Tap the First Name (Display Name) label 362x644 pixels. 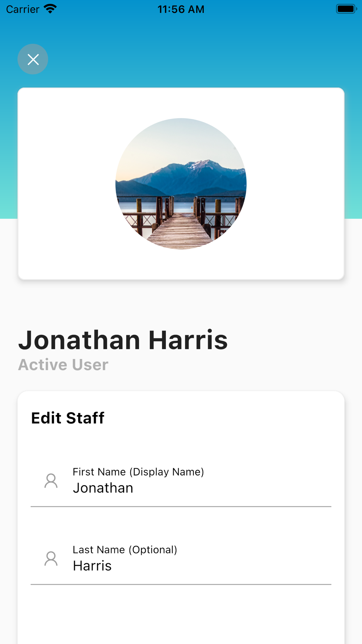138,472
